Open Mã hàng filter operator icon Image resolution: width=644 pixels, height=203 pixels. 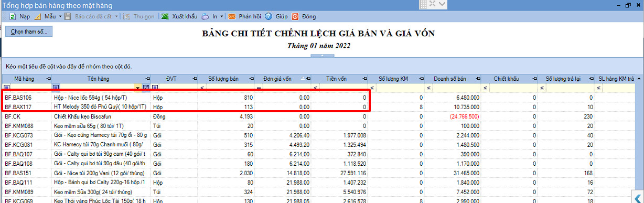(7, 87)
